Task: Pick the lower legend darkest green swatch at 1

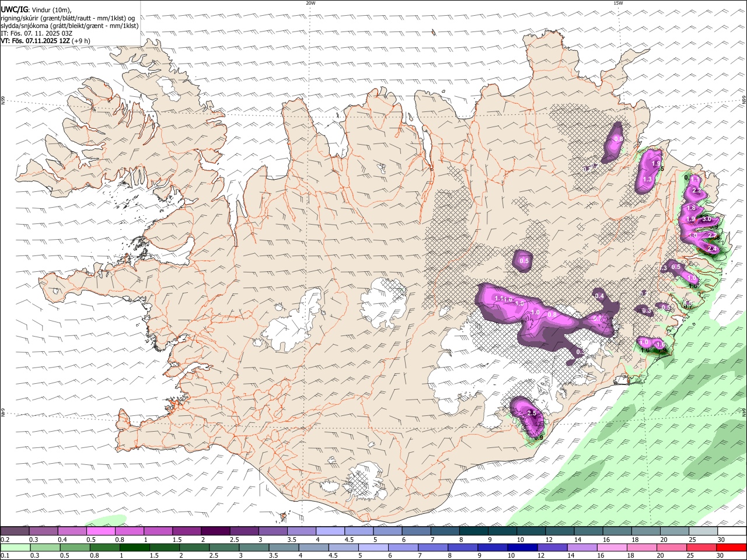Action: pyautogui.click(x=134, y=547)
